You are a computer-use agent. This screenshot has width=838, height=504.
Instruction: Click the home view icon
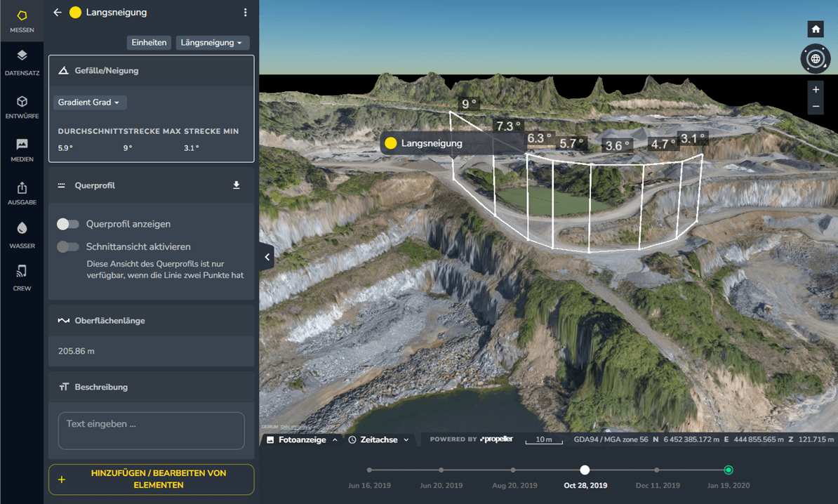point(816,29)
